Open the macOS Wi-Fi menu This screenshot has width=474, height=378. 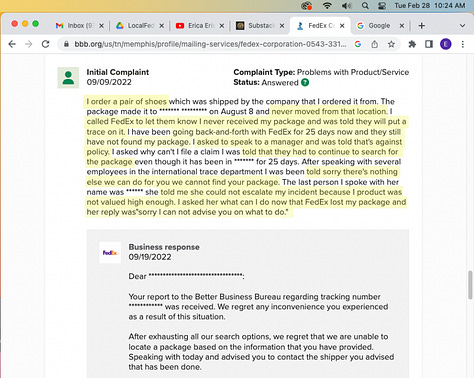coord(327,6)
